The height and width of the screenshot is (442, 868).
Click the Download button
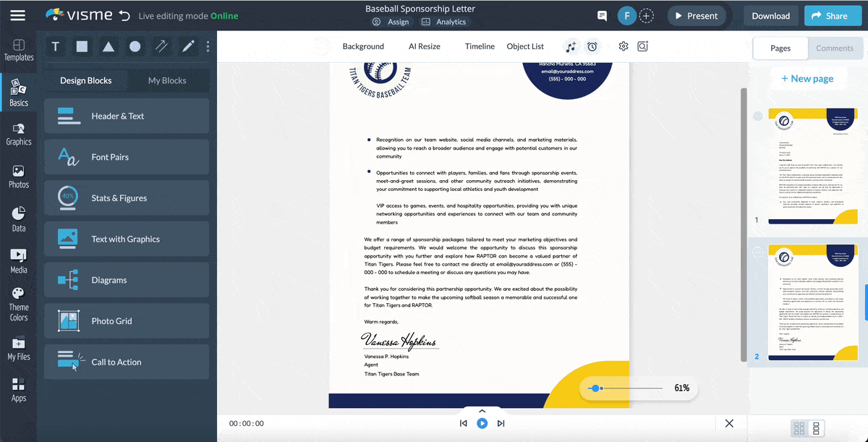pos(770,14)
